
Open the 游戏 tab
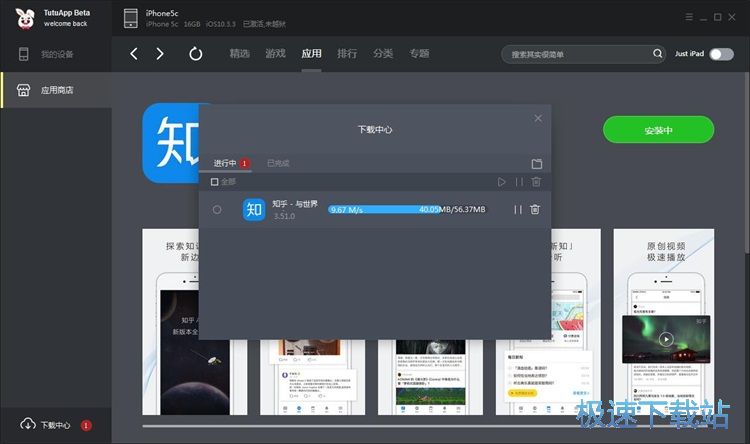(x=276, y=54)
